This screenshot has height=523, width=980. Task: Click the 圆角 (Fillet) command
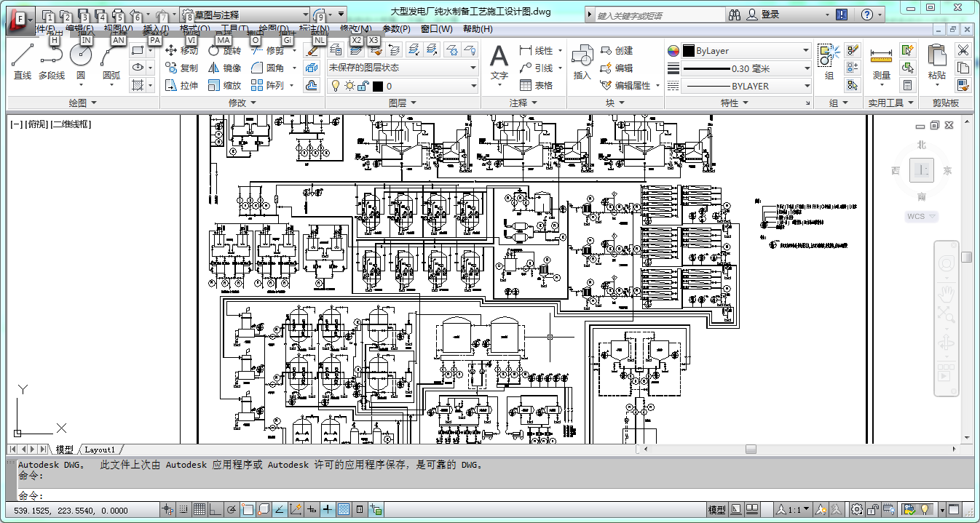pos(267,68)
